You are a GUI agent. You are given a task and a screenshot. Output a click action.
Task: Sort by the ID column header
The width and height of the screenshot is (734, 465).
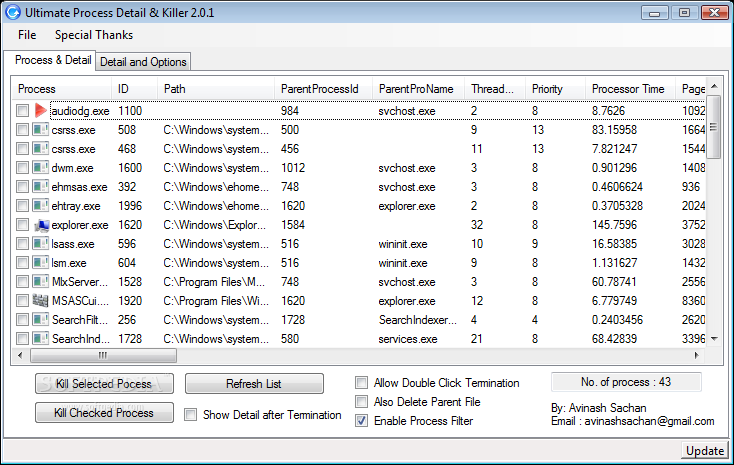click(x=134, y=89)
